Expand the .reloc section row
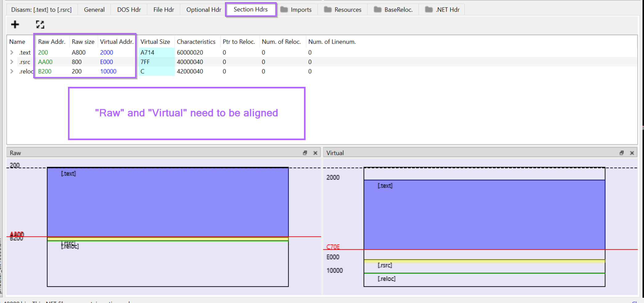Screen dimensions: 644x303 (x=12, y=71)
